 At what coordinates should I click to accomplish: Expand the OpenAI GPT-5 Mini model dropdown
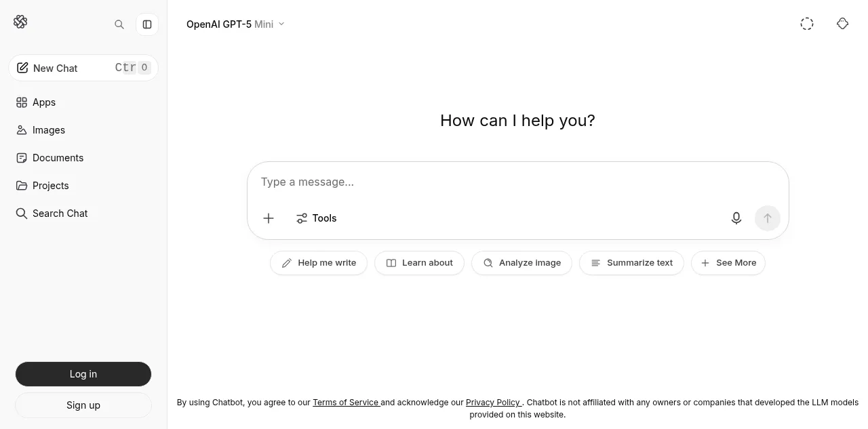236,24
